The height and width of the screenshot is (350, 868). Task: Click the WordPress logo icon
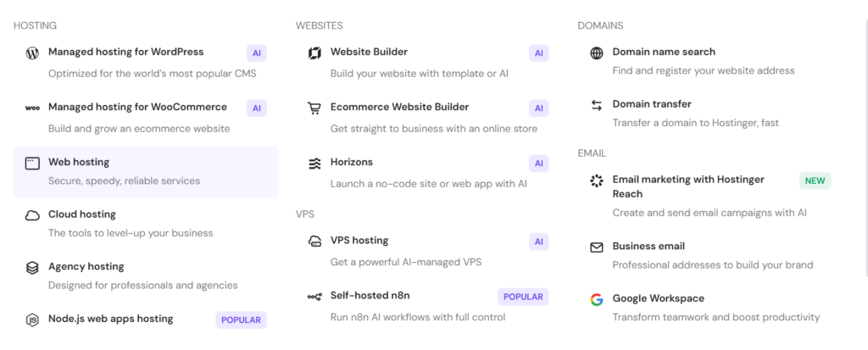click(32, 53)
